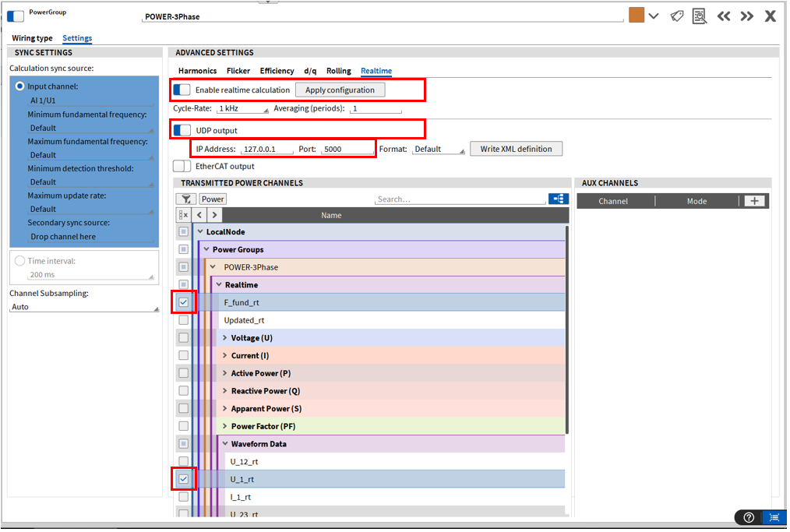Close the PowerGroup settings panel
This screenshot has width=790, height=532.
click(770, 16)
